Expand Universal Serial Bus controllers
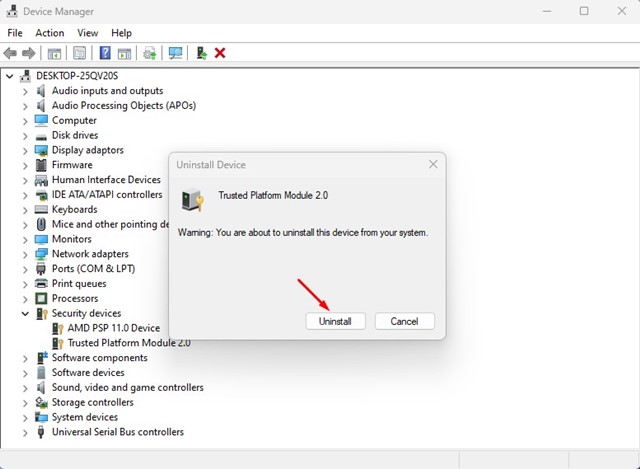Image resolution: width=640 pixels, height=469 pixels. [25, 433]
